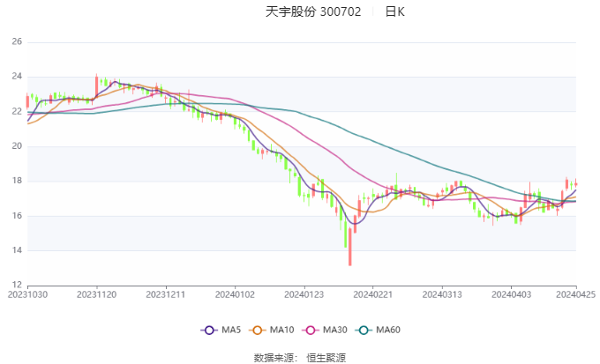Toggle the MA10 series via its label
600x364 pixels.
pos(282,330)
